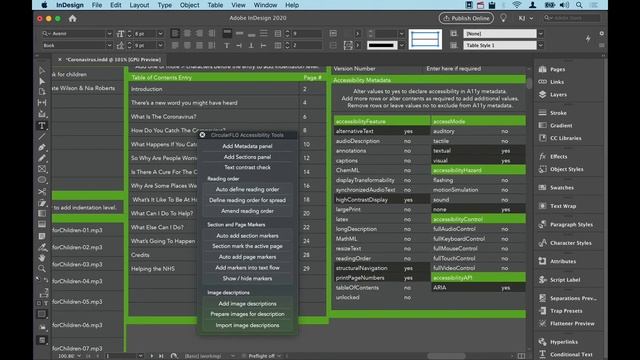Click Add Metadata panel button
Image resolution: width=640 pixels, height=360 pixels.
point(247,146)
